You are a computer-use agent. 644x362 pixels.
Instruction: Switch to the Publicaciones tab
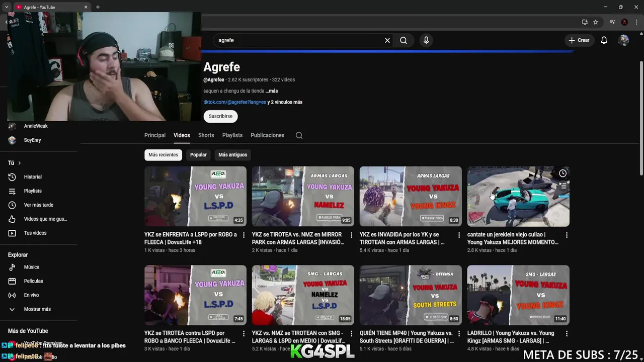[267, 135]
